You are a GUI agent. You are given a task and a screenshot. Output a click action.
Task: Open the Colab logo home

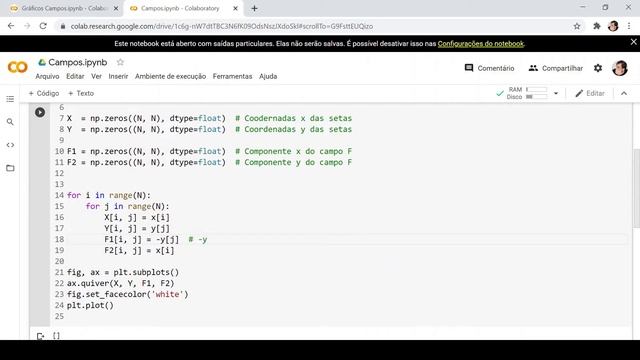(x=18, y=67)
